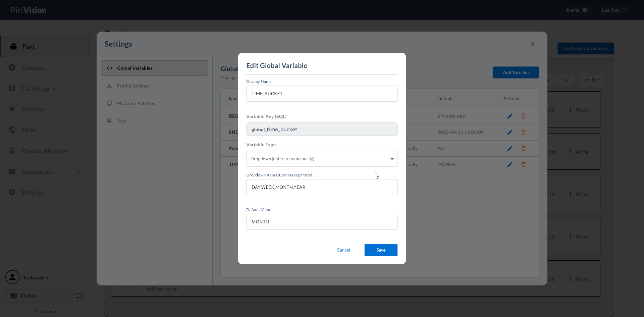Screen dimensions: 644x317
Task: Open the filter dropdown beside Sort
Action: [567, 80]
